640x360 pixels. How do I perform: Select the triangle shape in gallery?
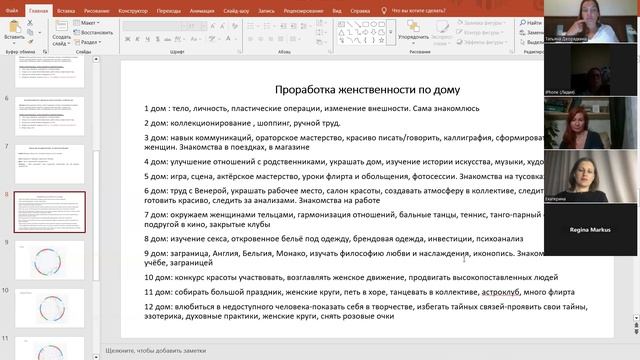click(x=341, y=32)
